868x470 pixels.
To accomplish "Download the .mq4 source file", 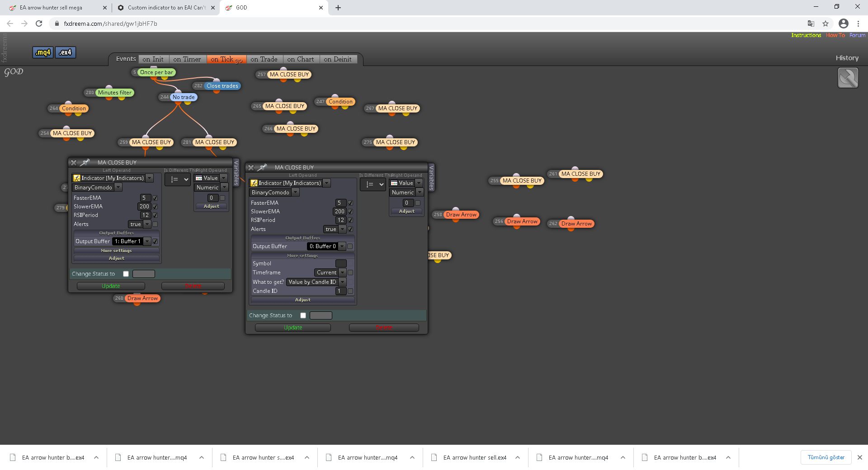I will pos(43,52).
